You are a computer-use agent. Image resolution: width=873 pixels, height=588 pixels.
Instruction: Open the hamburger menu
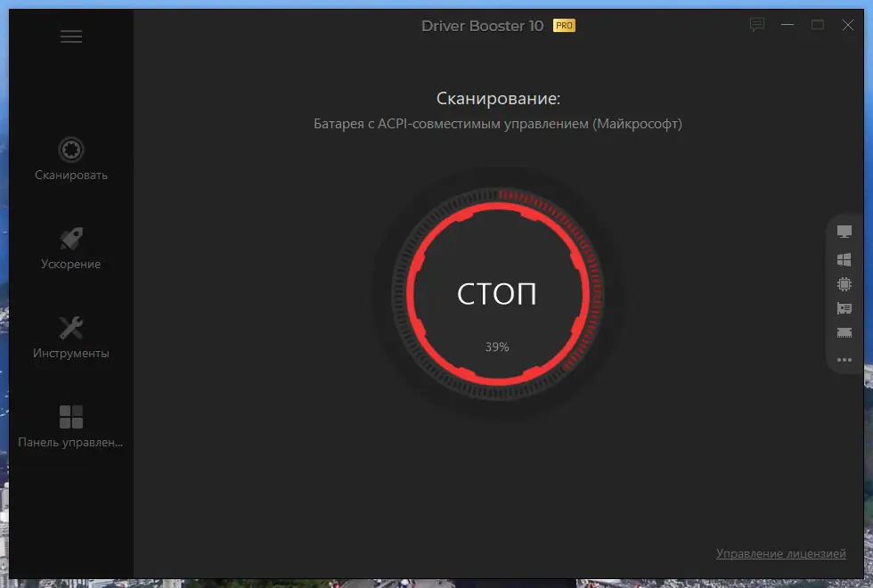pyautogui.click(x=71, y=37)
